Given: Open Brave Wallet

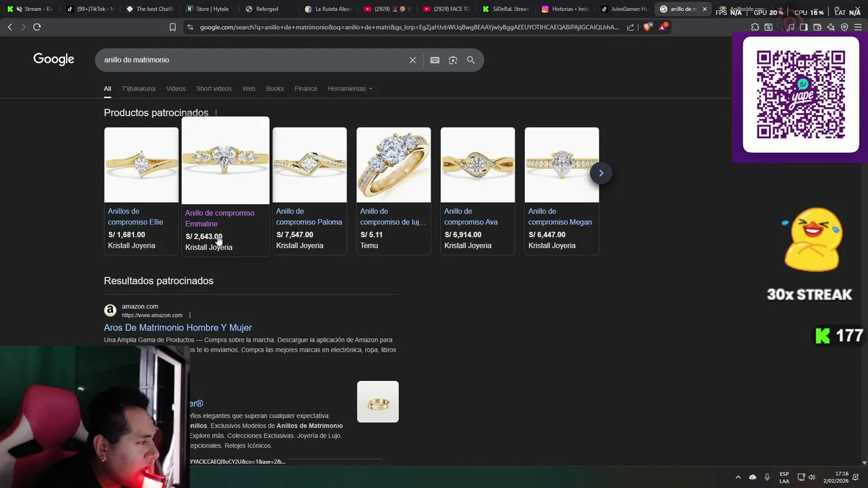Looking at the screenshot, I should 817,27.
